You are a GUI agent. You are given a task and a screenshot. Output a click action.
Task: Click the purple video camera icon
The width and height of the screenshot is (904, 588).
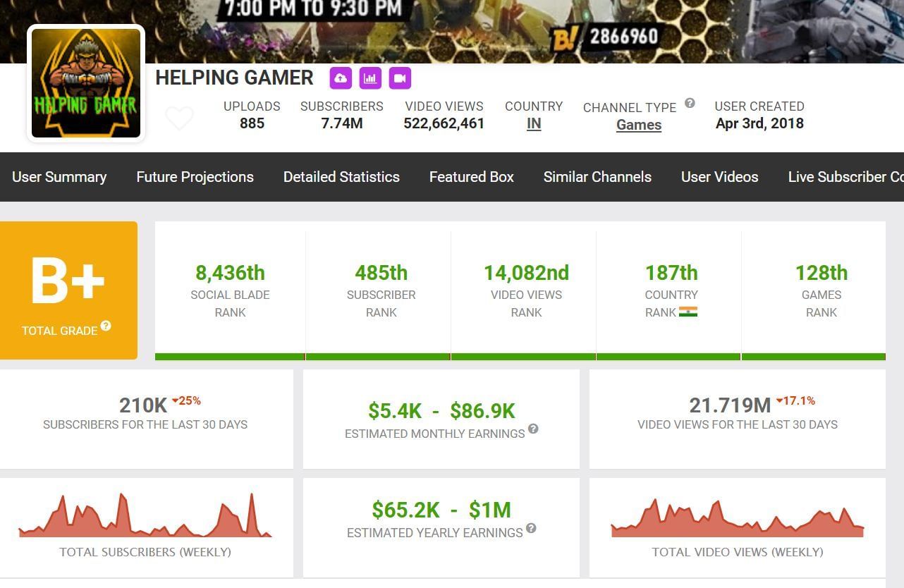tap(400, 78)
